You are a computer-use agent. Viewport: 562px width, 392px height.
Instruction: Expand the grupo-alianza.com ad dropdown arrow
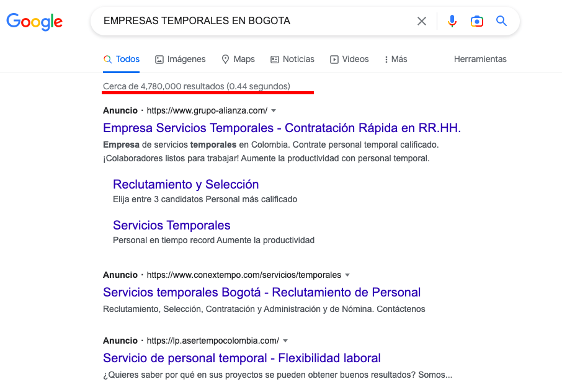coord(274,111)
